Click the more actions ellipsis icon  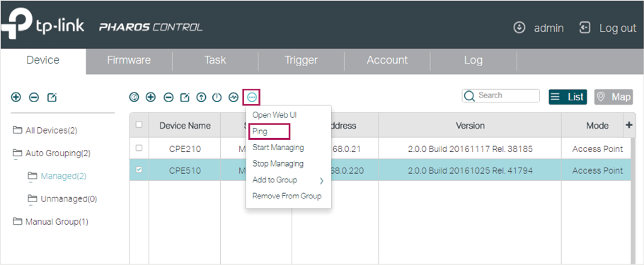(251, 98)
